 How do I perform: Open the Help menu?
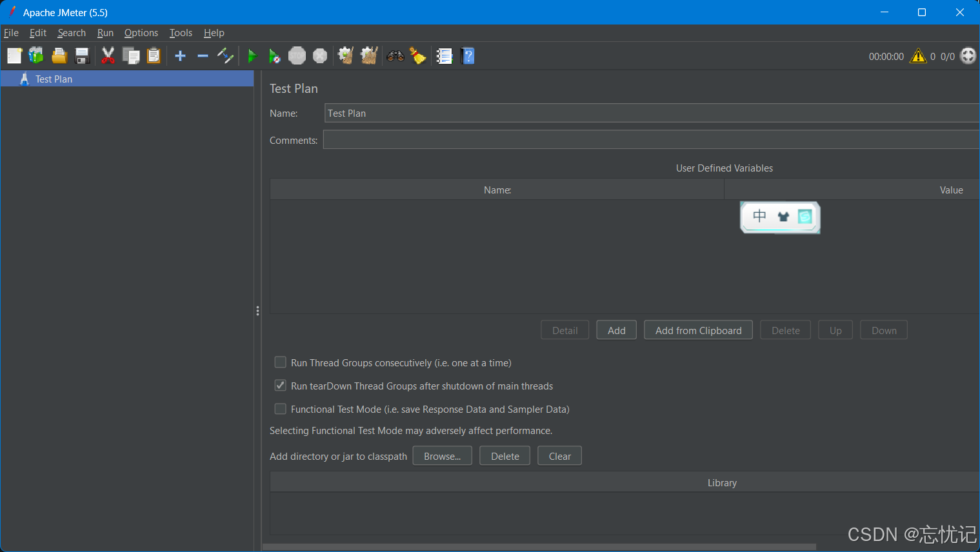[214, 33]
